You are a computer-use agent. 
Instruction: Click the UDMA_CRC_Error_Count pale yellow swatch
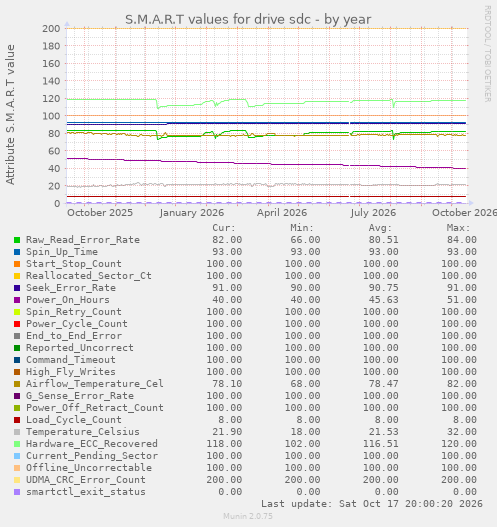point(17,480)
